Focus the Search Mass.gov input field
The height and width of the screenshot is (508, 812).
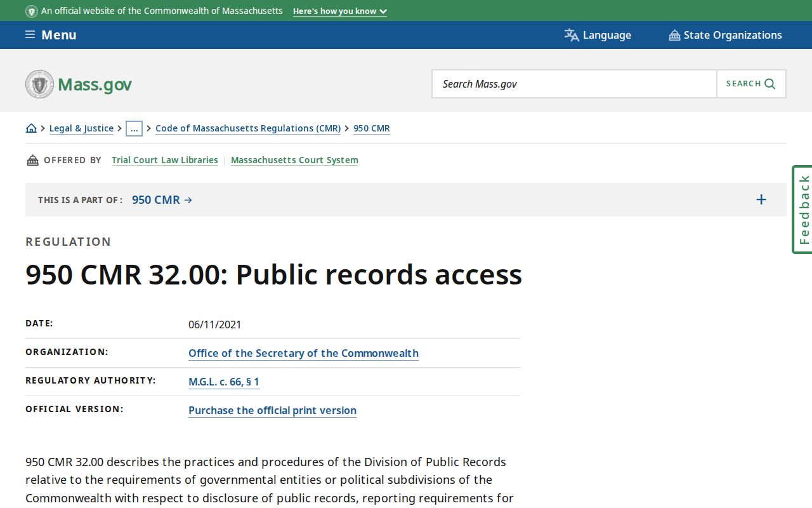(574, 84)
